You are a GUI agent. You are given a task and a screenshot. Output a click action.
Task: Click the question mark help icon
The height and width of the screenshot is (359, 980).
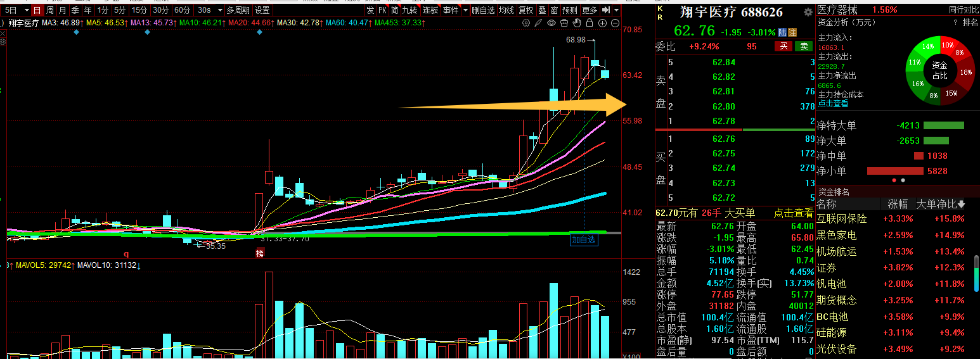(955, 22)
